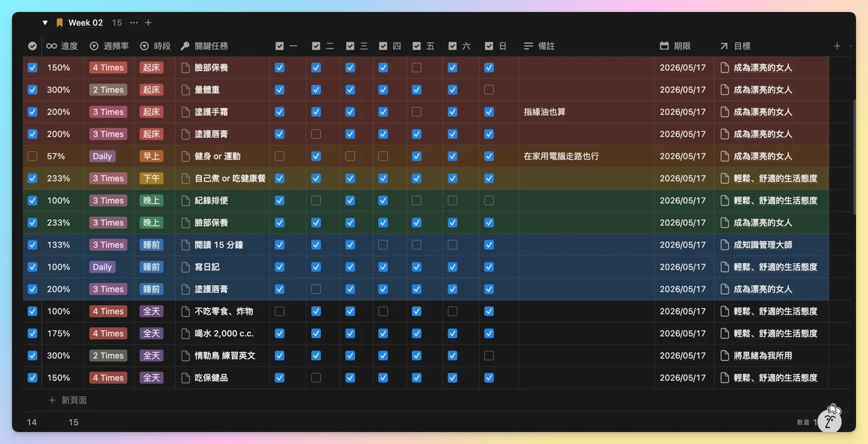Check Friday for 塗護手霜 row
This screenshot has width=868, height=444.
coord(417,112)
